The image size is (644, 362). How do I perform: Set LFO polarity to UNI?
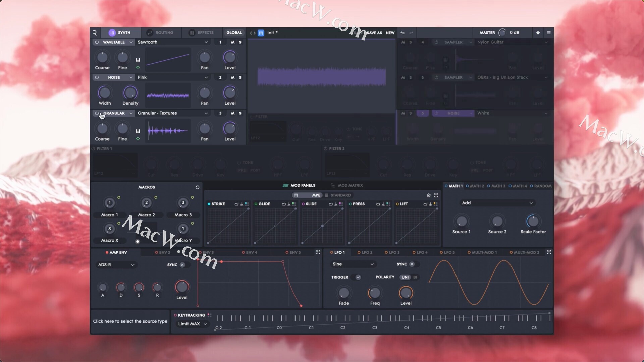[405, 277]
